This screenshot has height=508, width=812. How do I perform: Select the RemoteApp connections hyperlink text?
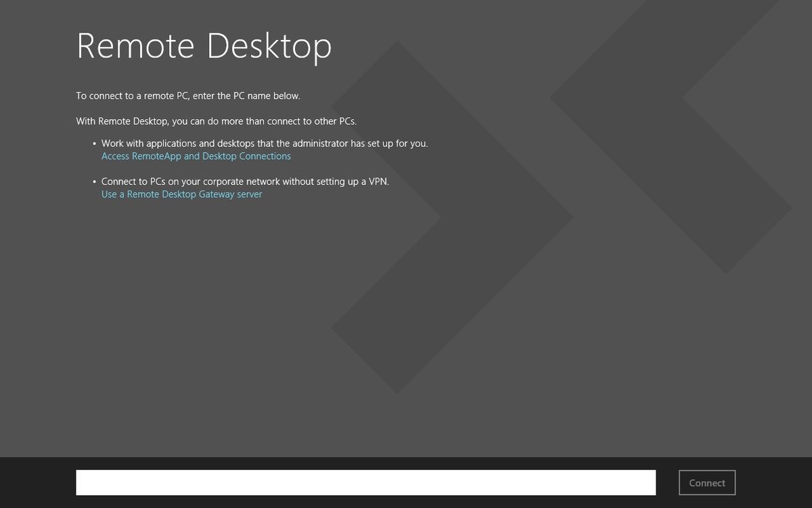click(x=196, y=156)
